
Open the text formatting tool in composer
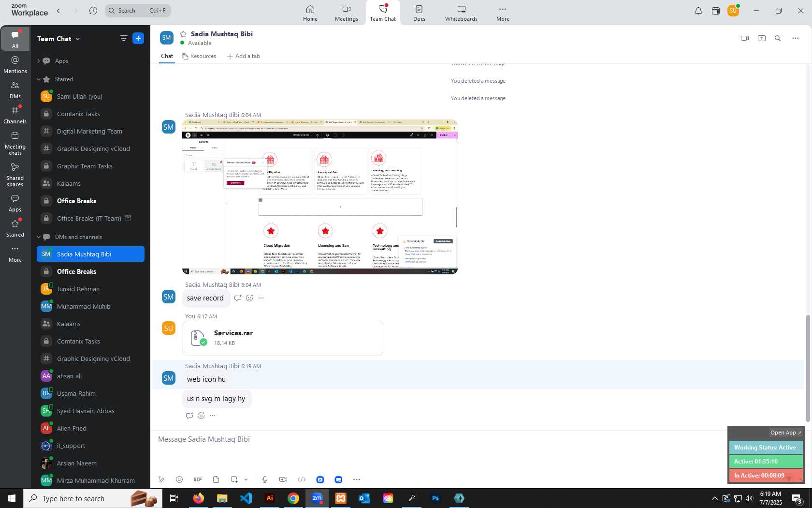coord(161,479)
